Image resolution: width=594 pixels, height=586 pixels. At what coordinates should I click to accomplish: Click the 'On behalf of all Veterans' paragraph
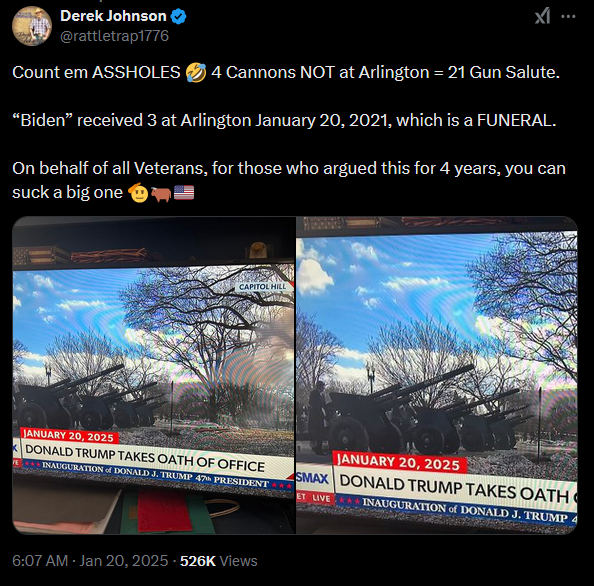point(289,180)
